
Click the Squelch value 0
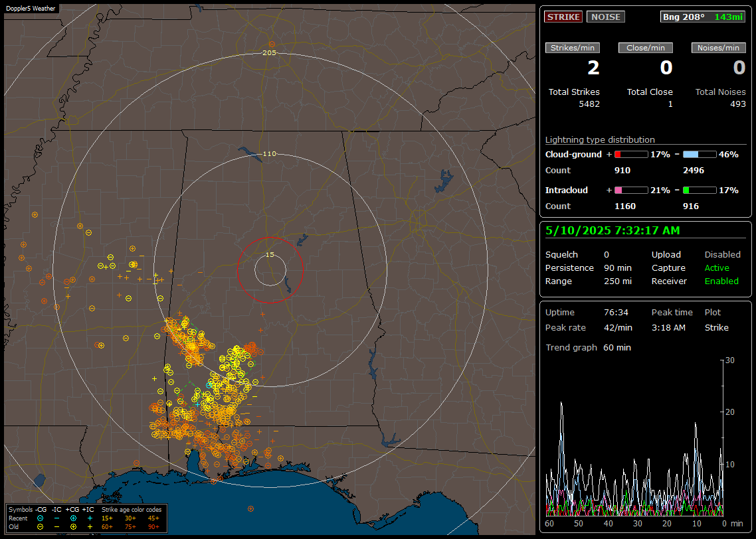(x=607, y=255)
